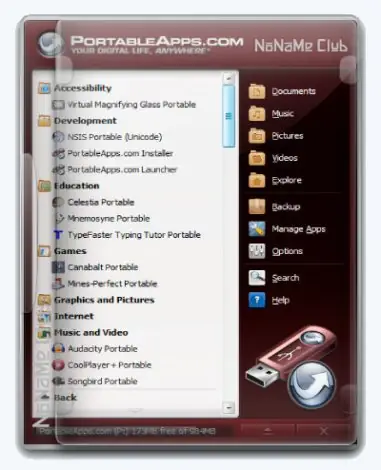Click PortableApps.com Launcher icon

coord(58,170)
